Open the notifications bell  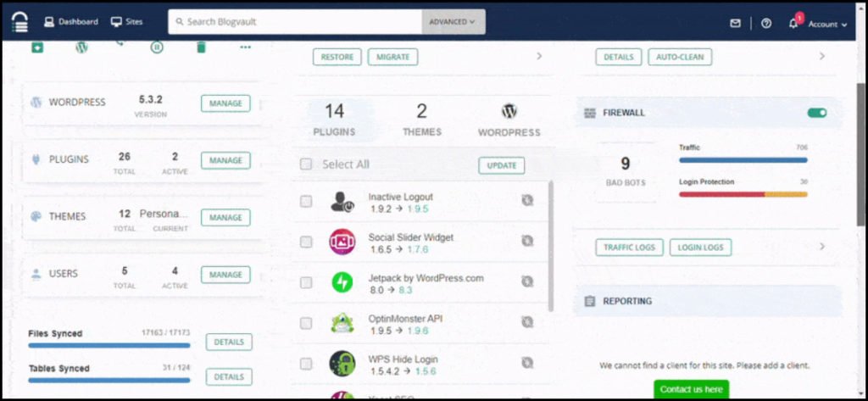(x=793, y=24)
